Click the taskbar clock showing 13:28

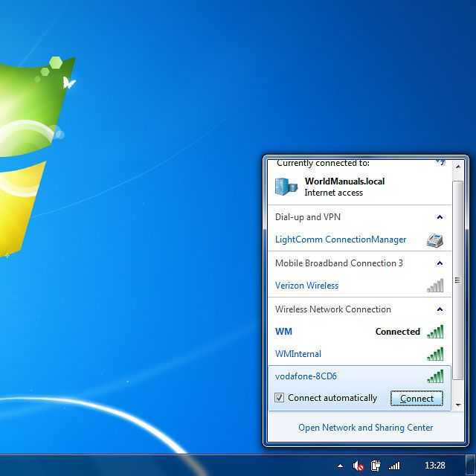click(x=434, y=466)
